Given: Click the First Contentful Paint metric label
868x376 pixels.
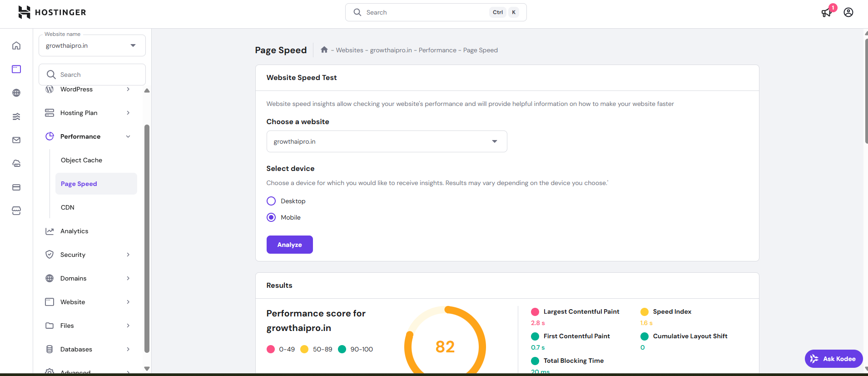Looking at the screenshot, I should pyautogui.click(x=577, y=336).
